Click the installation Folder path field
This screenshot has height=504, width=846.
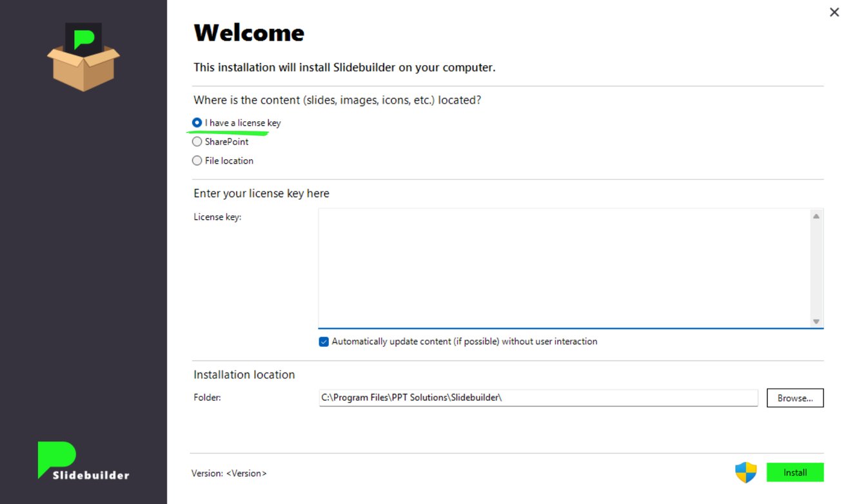[x=538, y=398]
